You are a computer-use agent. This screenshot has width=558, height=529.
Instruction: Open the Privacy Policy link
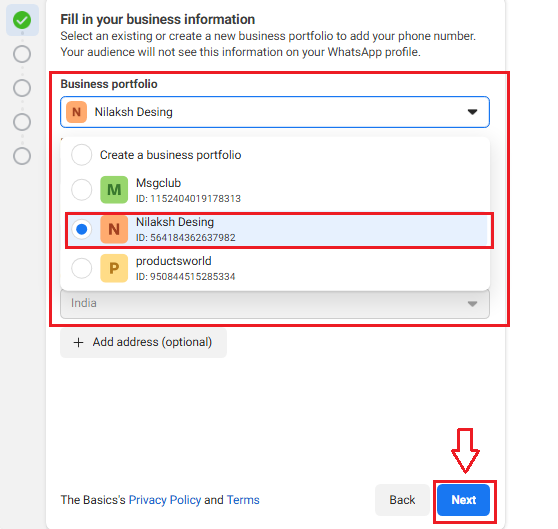tap(165, 500)
